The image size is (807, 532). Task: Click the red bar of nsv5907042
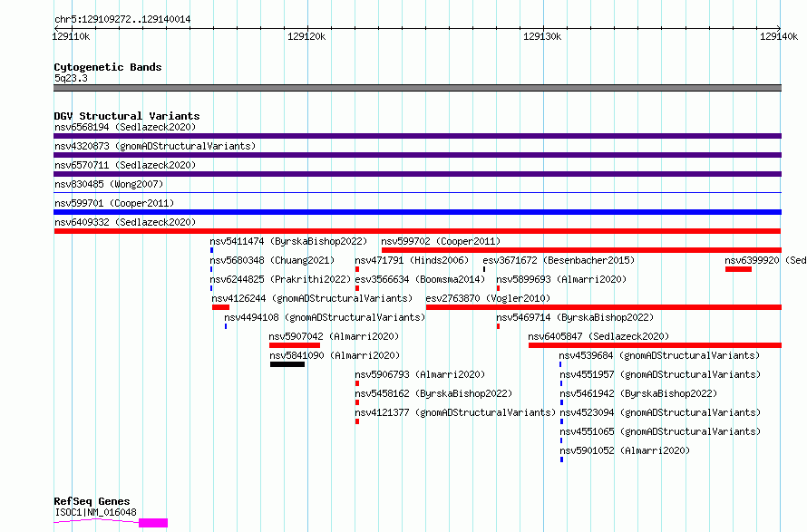(x=295, y=345)
